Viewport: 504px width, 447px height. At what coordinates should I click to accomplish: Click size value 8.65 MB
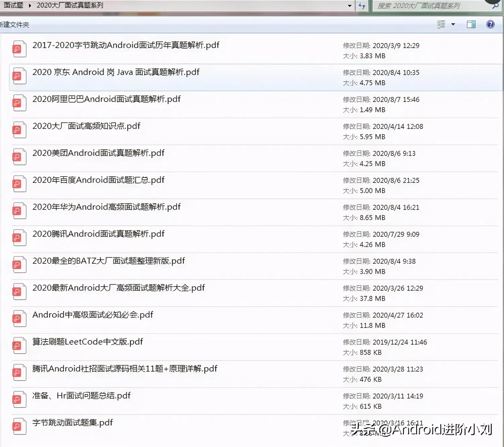[372, 217]
